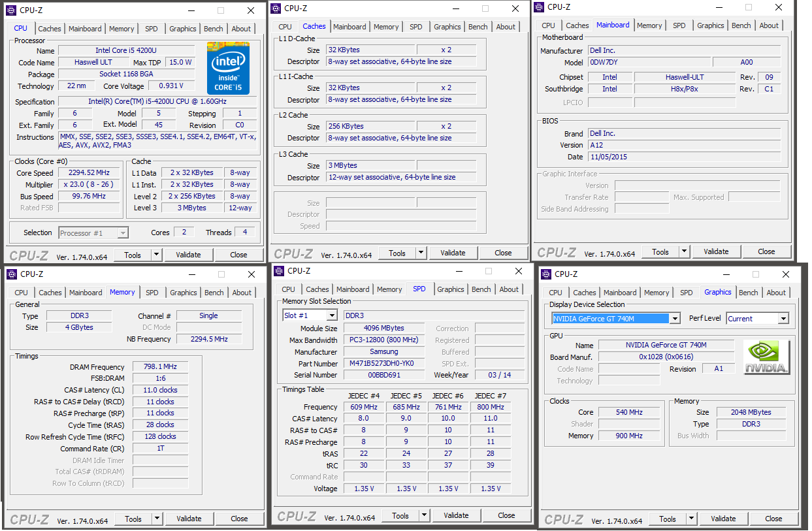The width and height of the screenshot is (812, 531).
Task: Click the NVIDIA logo in the Graphics window
Action: point(766,357)
